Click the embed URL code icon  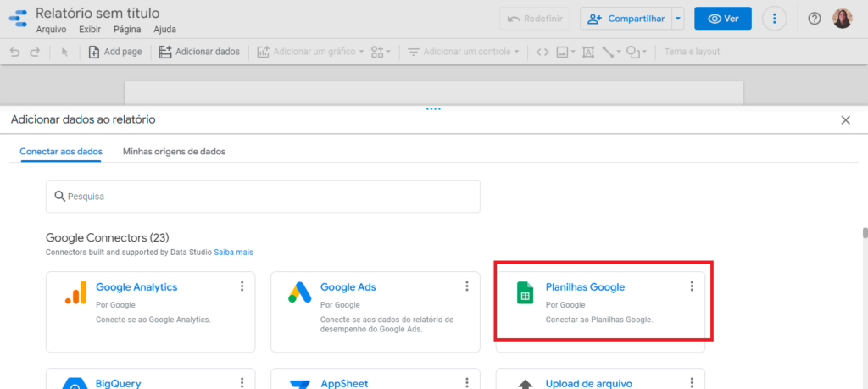point(543,52)
